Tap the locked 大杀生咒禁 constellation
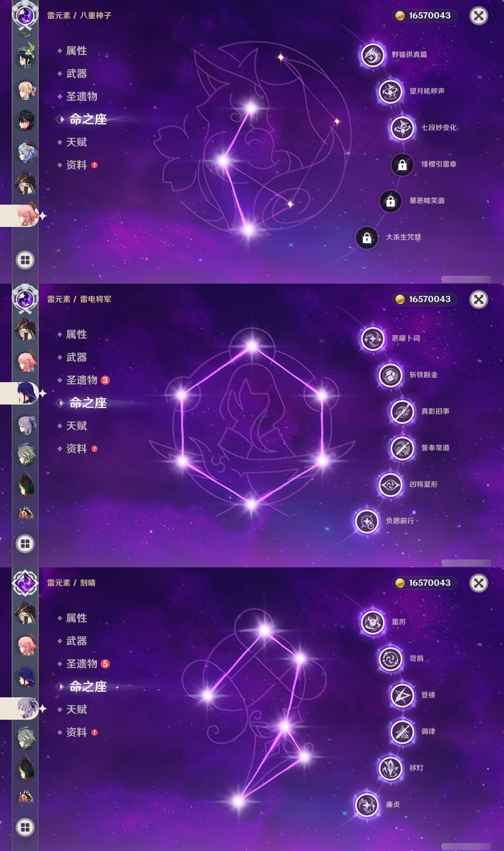Image resolution: width=504 pixels, height=851 pixels. click(x=367, y=238)
